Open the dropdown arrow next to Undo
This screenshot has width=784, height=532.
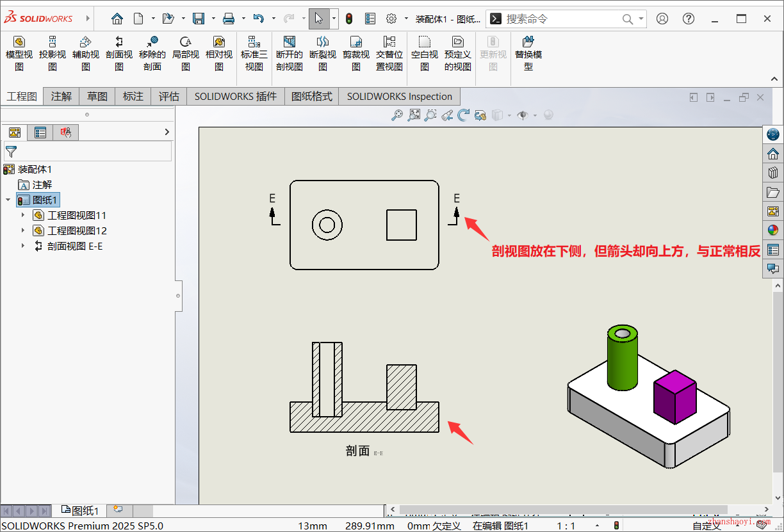pyautogui.click(x=274, y=19)
